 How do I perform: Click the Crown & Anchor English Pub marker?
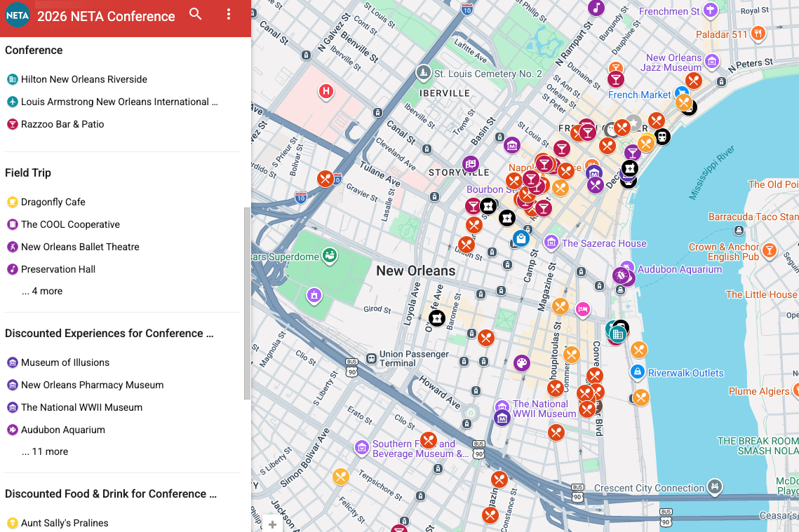[x=770, y=250]
